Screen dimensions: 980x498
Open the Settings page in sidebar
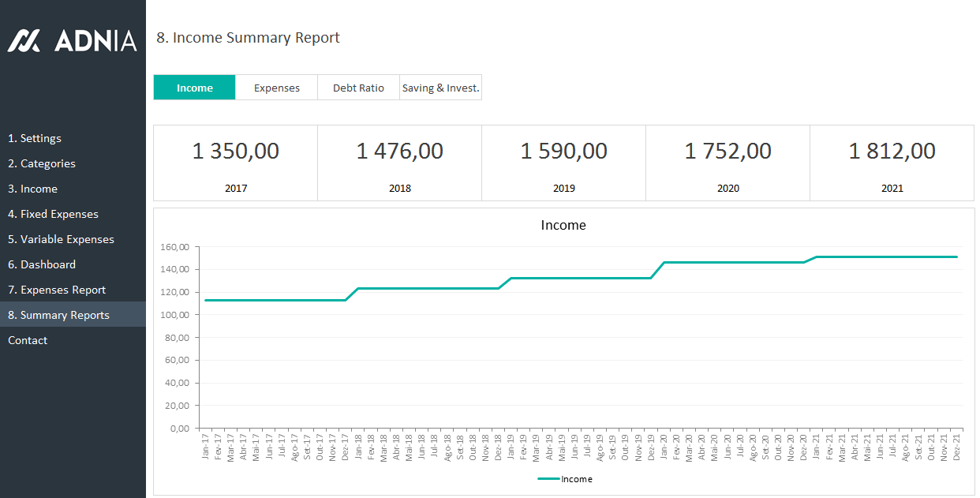point(35,138)
